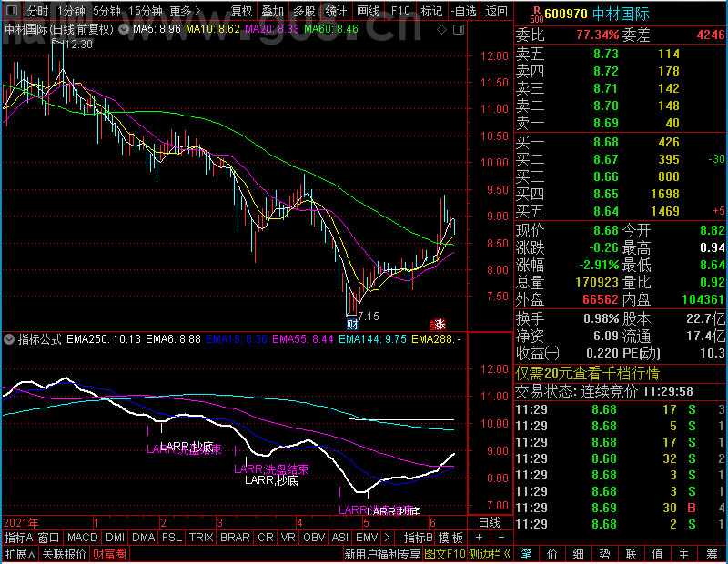Select the 联 linked tab
The width and height of the screenshot is (728, 564).
pyautogui.click(x=631, y=554)
